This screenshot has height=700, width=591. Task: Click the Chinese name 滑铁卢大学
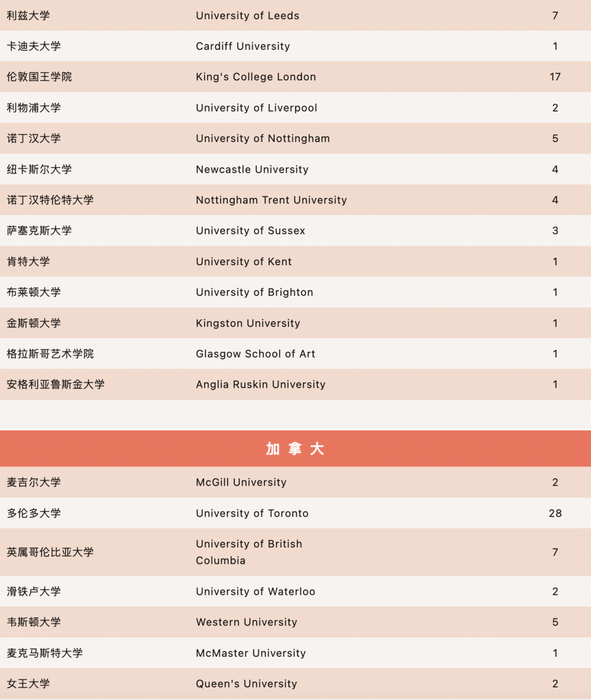33,592
